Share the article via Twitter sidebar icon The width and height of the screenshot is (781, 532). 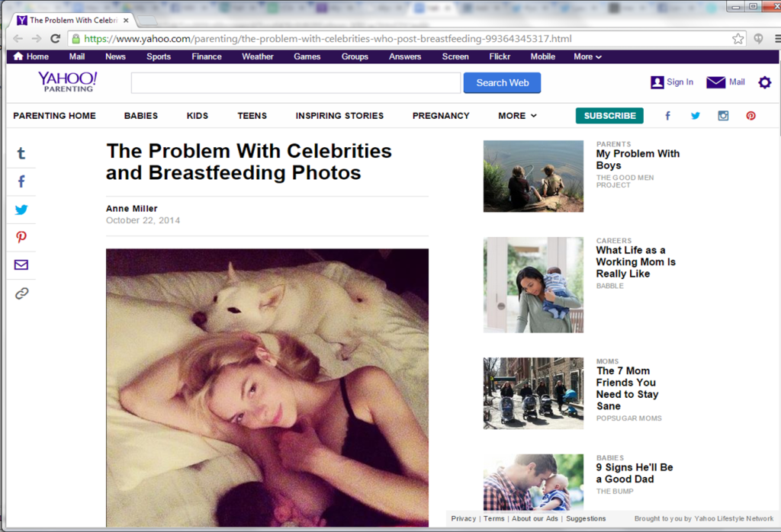21,209
